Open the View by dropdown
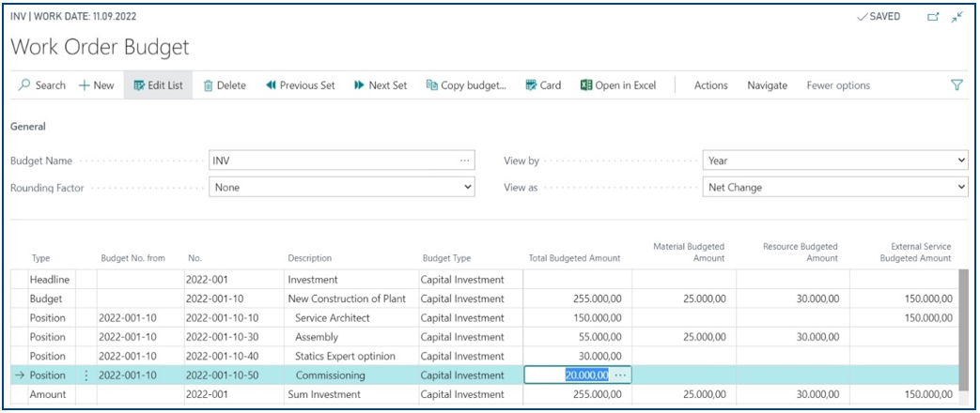The image size is (980, 413). 835,161
